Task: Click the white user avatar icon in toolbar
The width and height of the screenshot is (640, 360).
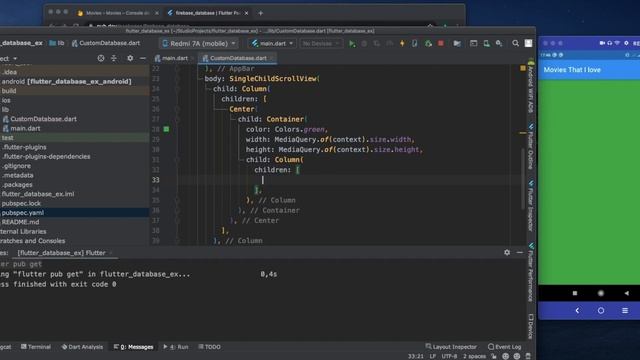Action: click(528, 43)
